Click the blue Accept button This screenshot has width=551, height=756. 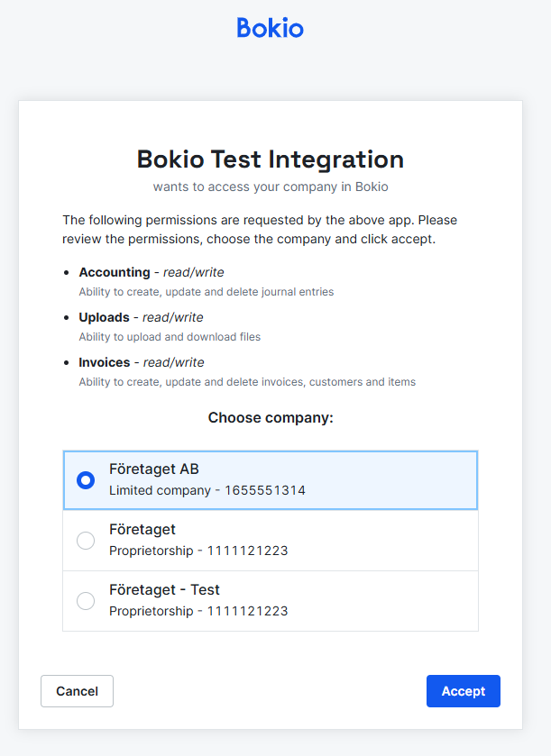463,691
